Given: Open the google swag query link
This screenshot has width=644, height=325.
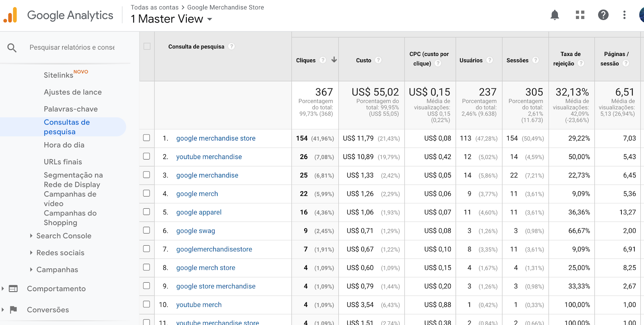Looking at the screenshot, I should click(x=196, y=231).
